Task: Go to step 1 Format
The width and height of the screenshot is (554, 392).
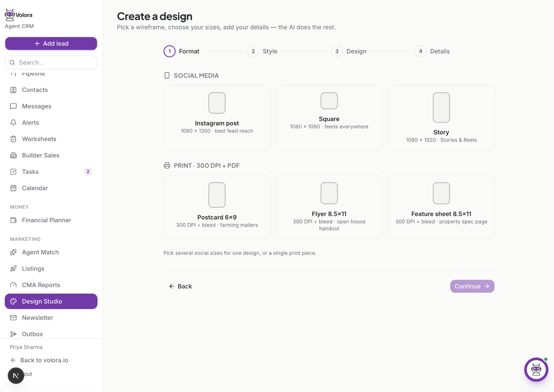Action: [x=181, y=51]
